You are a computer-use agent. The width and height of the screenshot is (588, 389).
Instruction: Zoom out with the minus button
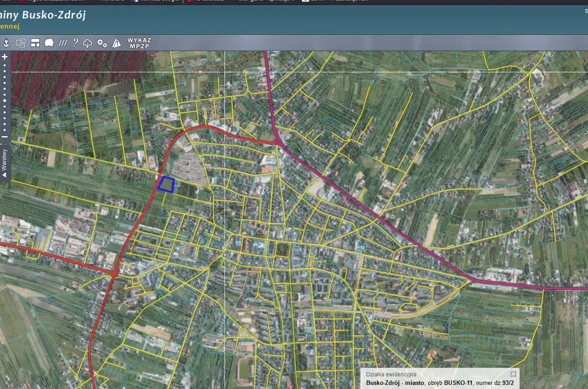pos(5,137)
